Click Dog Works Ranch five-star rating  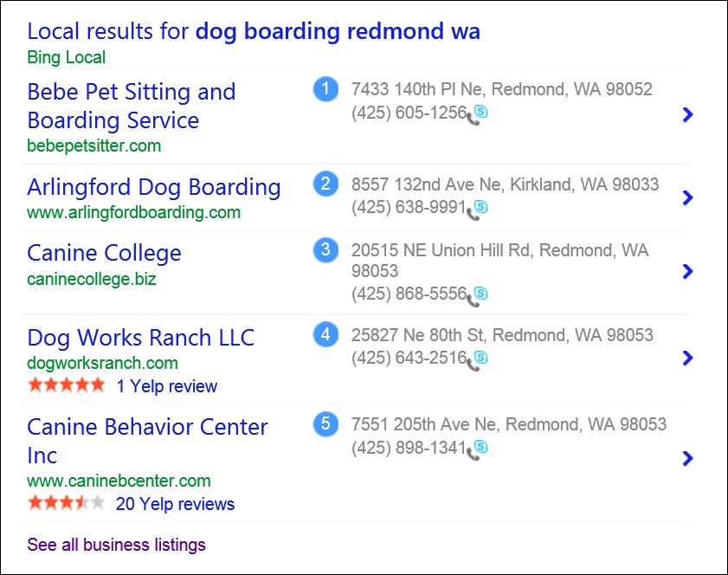pyautogui.click(x=67, y=385)
